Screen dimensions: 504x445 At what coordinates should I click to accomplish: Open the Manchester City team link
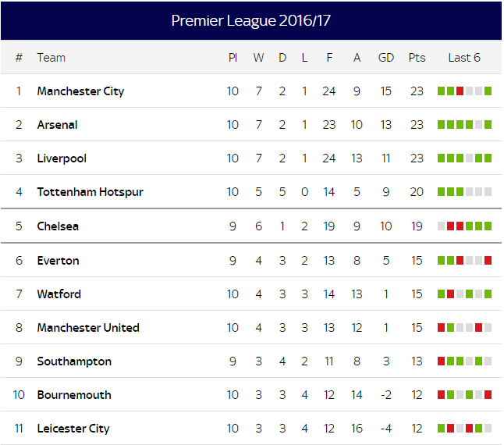click(x=80, y=91)
